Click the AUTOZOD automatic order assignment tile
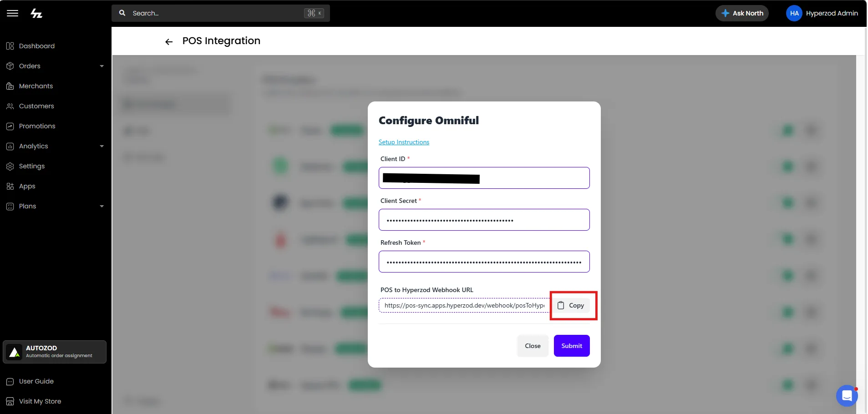Image resolution: width=868 pixels, height=414 pixels. pos(55,352)
